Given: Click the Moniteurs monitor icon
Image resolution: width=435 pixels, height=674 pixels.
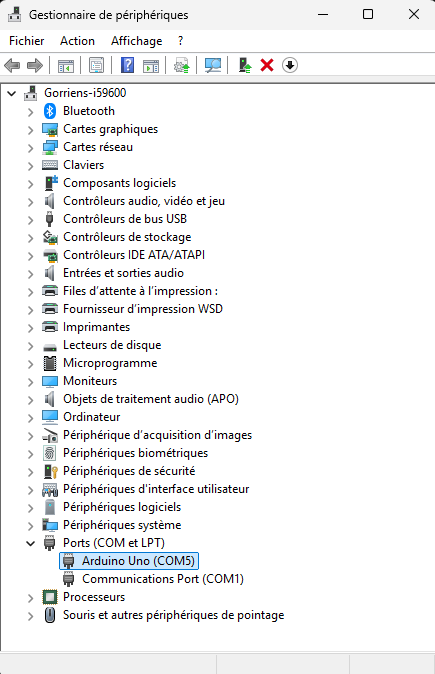Looking at the screenshot, I should (x=50, y=381).
